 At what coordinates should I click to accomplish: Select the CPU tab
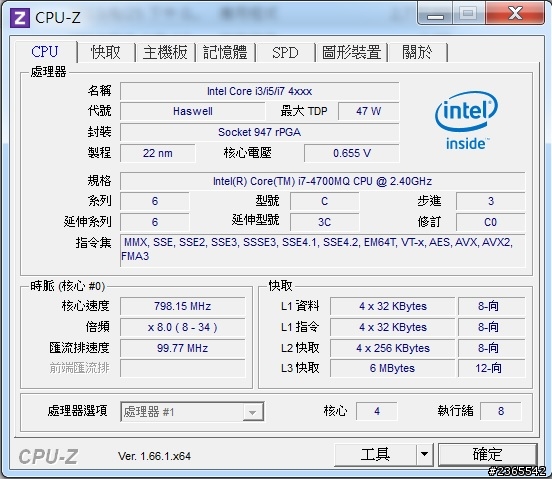click(45, 52)
